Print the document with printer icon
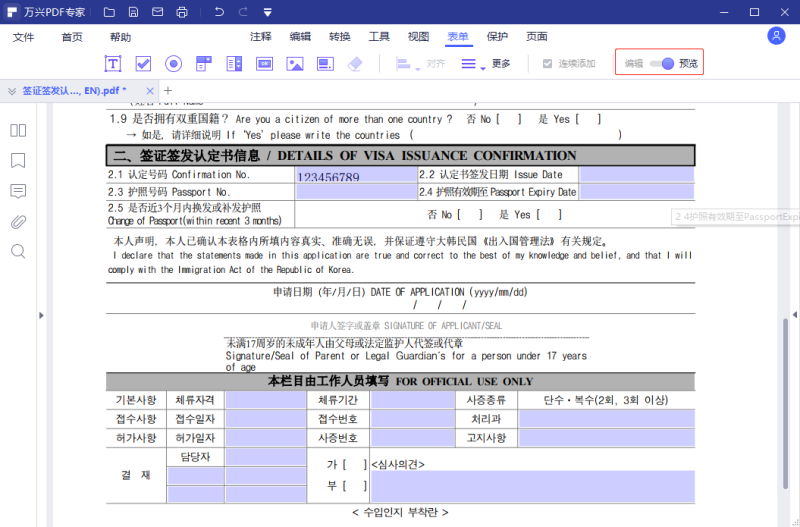The height and width of the screenshot is (527, 800). click(x=182, y=12)
